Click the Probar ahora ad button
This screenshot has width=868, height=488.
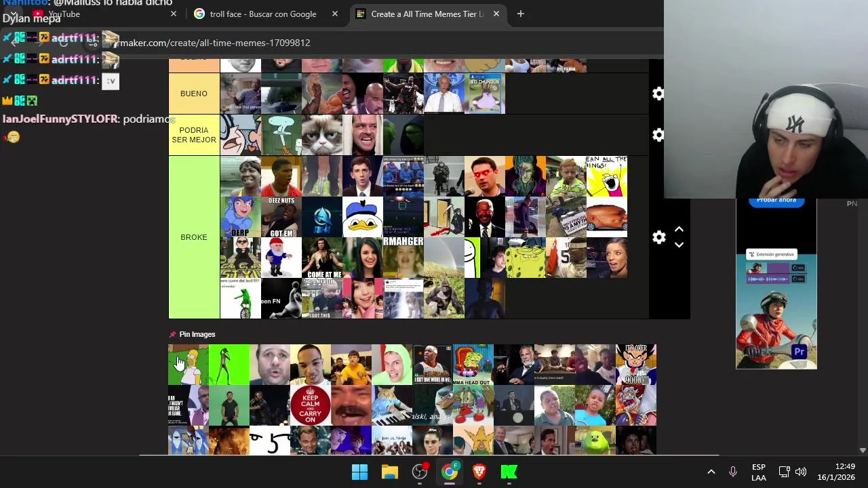click(x=776, y=201)
